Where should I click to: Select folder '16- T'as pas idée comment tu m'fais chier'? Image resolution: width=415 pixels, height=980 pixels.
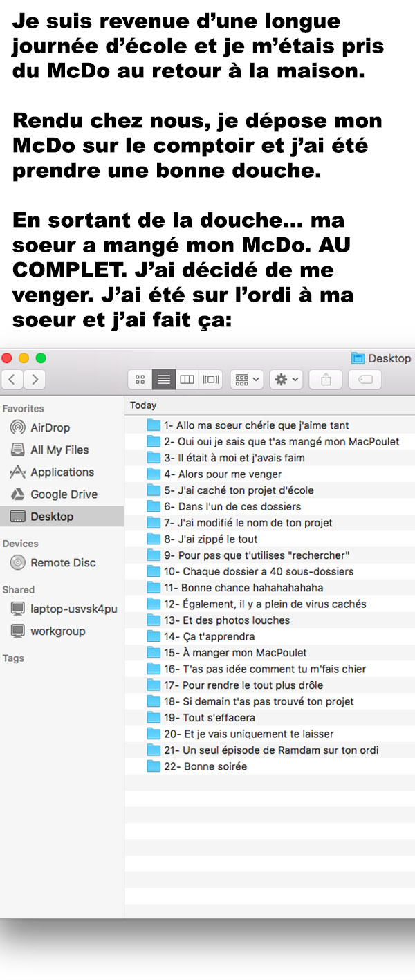pyautogui.click(x=270, y=669)
